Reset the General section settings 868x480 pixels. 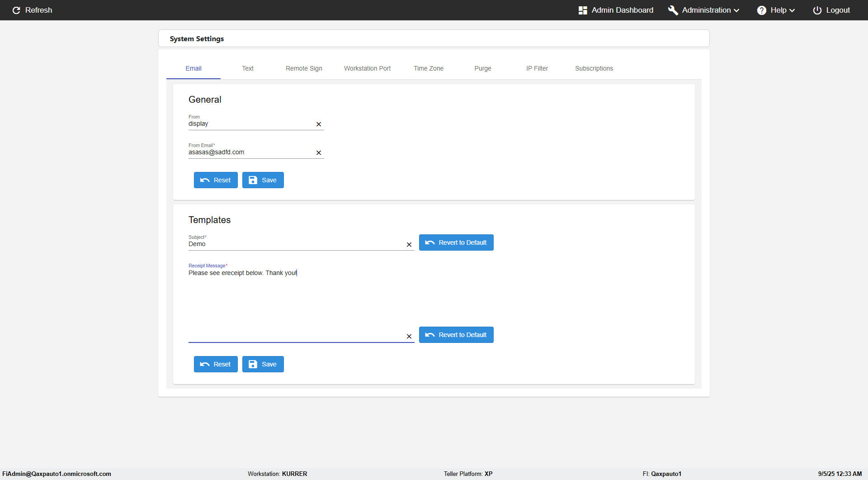pyautogui.click(x=216, y=180)
